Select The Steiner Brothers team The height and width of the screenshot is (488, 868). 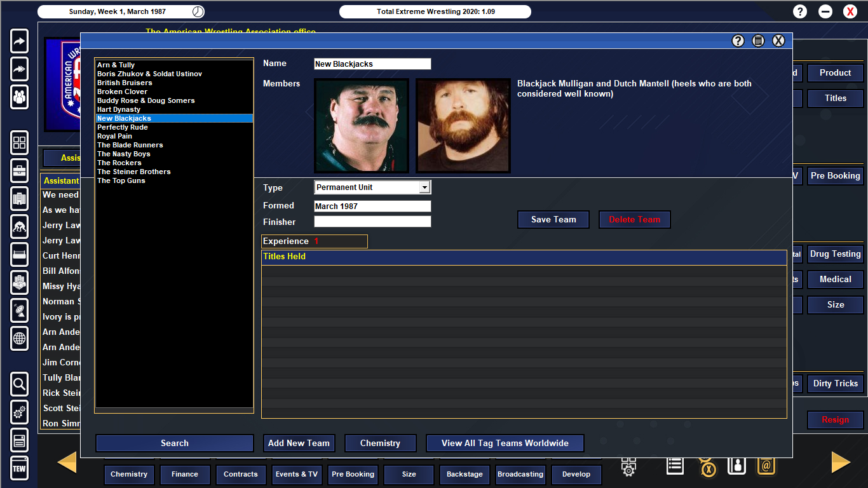[x=174, y=172]
